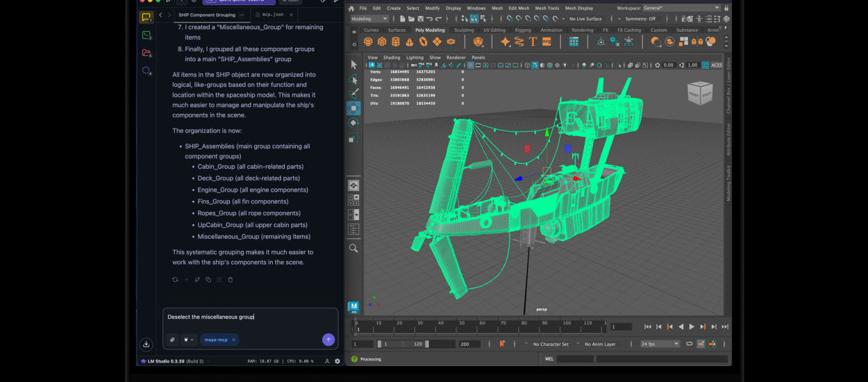Image resolution: width=868 pixels, height=382 pixels.
Task: Open the 24 fps frame rate dropdown
Action: pyautogui.click(x=660, y=344)
